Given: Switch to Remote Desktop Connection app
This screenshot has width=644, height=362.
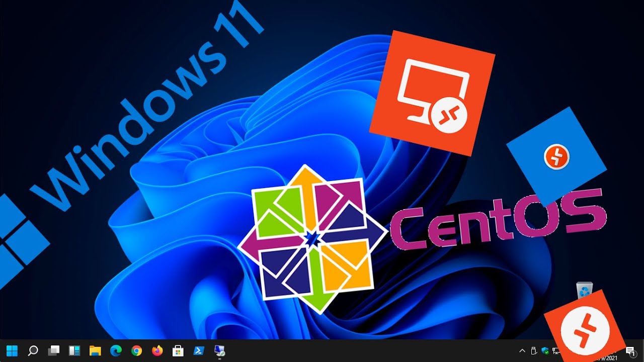Looking at the screenshot, I should pos(219,350).
